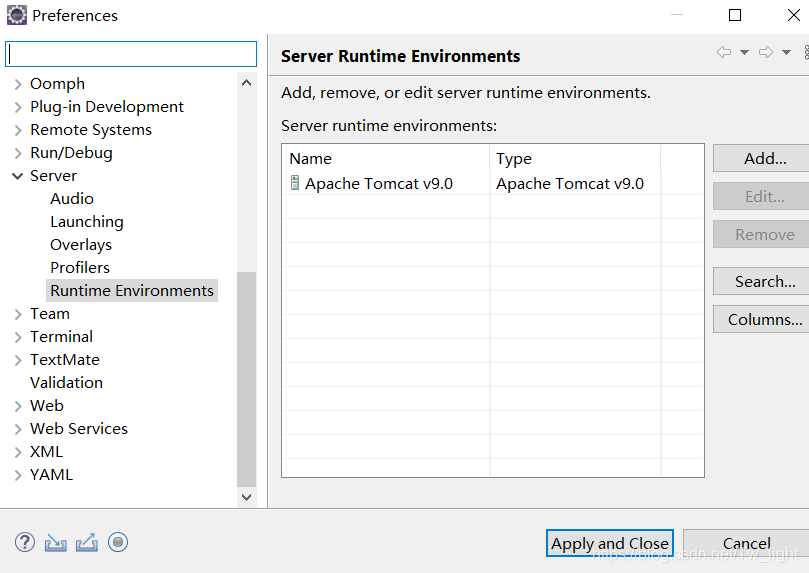Image resolution: width=809 pixels, height=573 pixels.
Task: Click Apply and Close
Action: (x=609, y=543)
